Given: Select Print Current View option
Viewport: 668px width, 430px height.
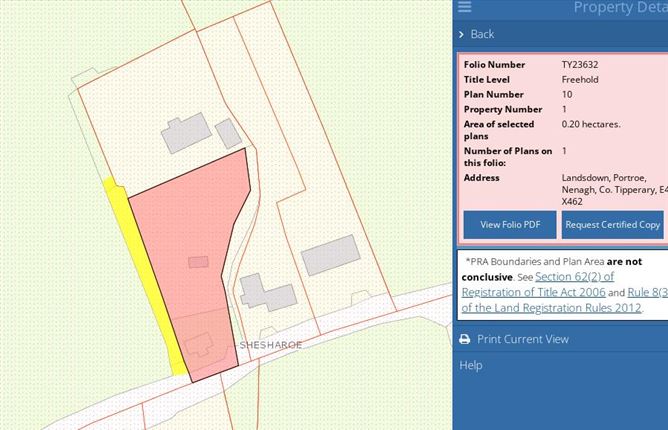Looking at the screenshot, I should pyautogui.click(x=522, y=339).
